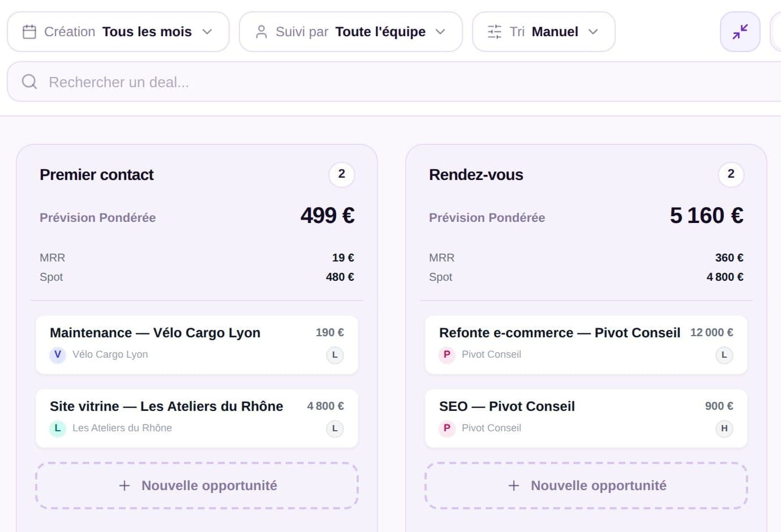The image size is (781, 532).
Task: Click the Rendez-vous column title
Action: pyautogui.click(x=476, y=175)
